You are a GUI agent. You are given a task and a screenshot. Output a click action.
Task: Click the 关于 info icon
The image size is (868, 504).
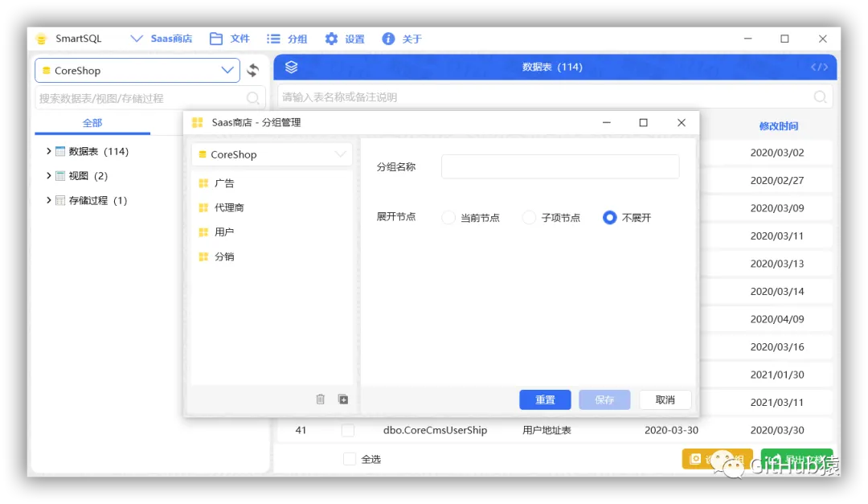[x=389, y=39]
